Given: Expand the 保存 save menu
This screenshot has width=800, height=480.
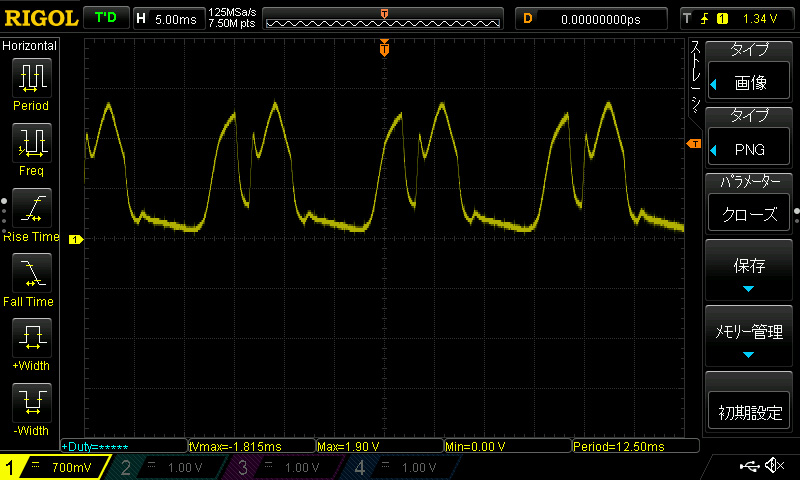Looking at the screenshot, I should coord(749,271).
